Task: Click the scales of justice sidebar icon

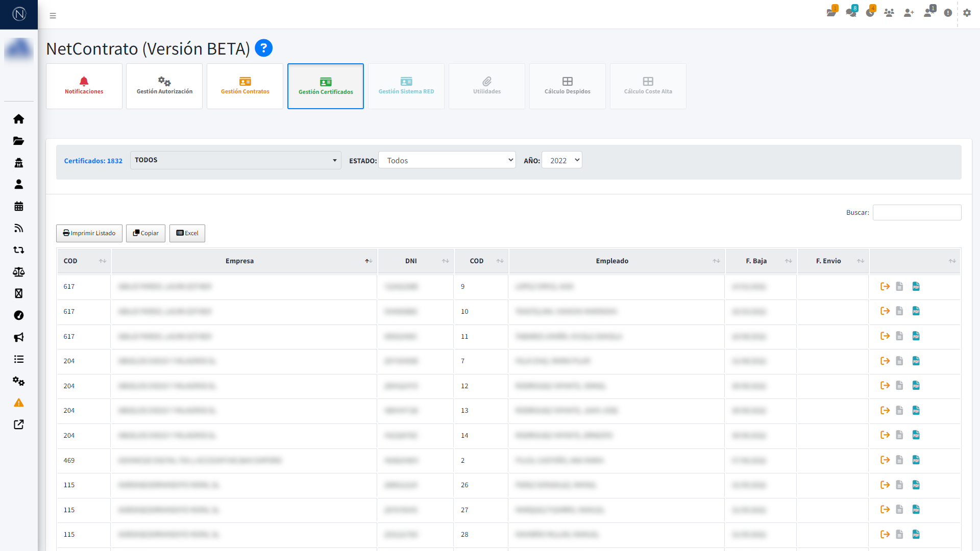Action: point(19,272)
